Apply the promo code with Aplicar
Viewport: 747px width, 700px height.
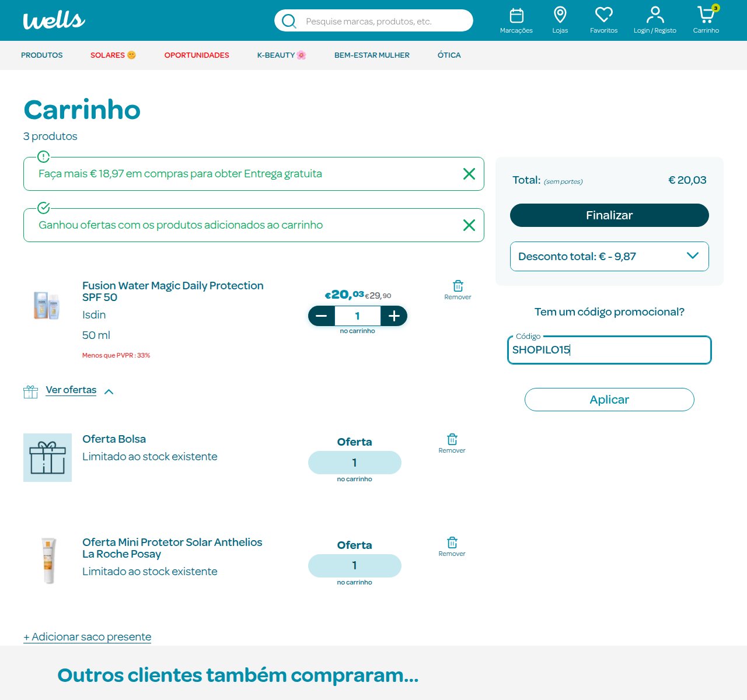[x=609, y=400]
